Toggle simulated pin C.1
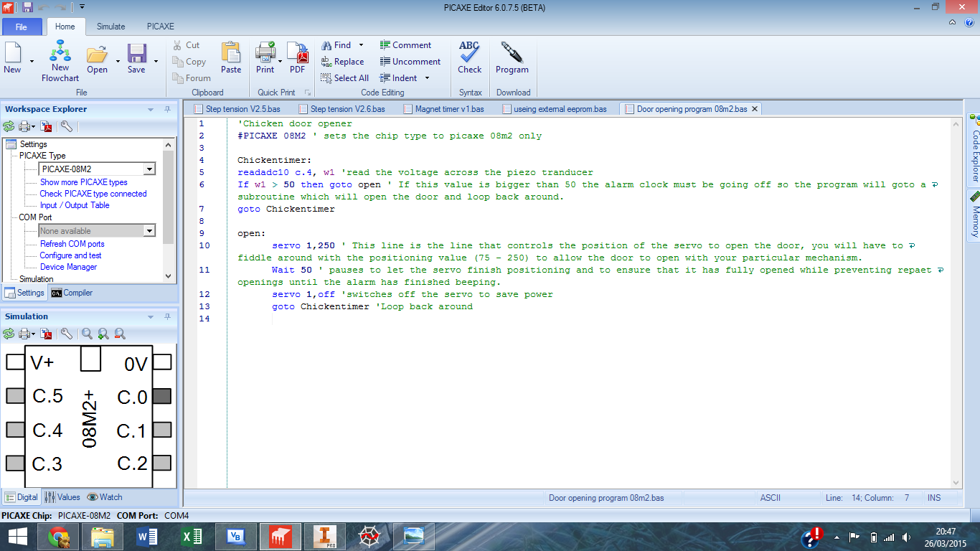The image size is (980, 551). point(162,430)
